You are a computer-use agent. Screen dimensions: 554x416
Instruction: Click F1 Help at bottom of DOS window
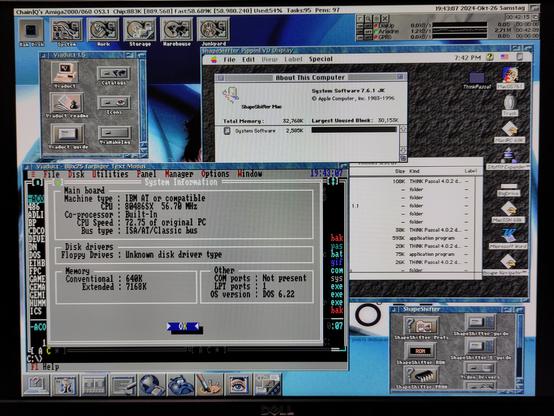[45, 367]
